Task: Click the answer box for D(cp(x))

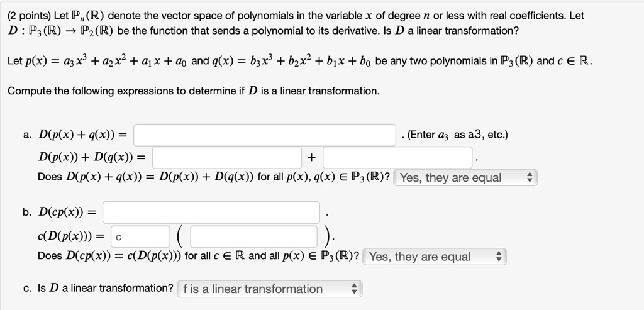Action: 211,212
